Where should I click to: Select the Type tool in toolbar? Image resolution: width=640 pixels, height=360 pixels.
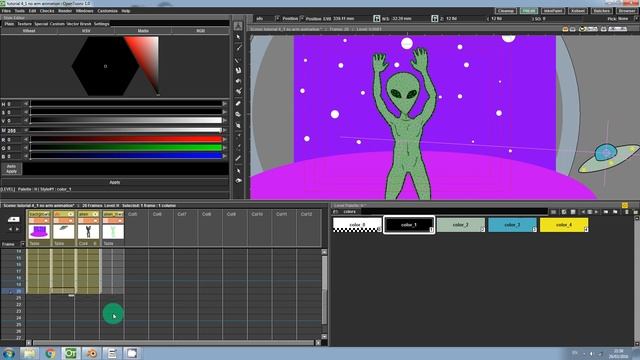238,71
